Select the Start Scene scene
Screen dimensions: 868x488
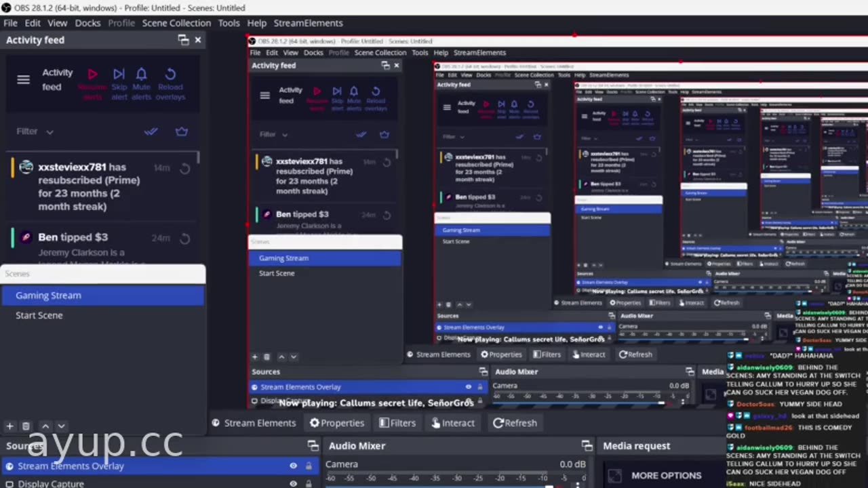(102, 315)
